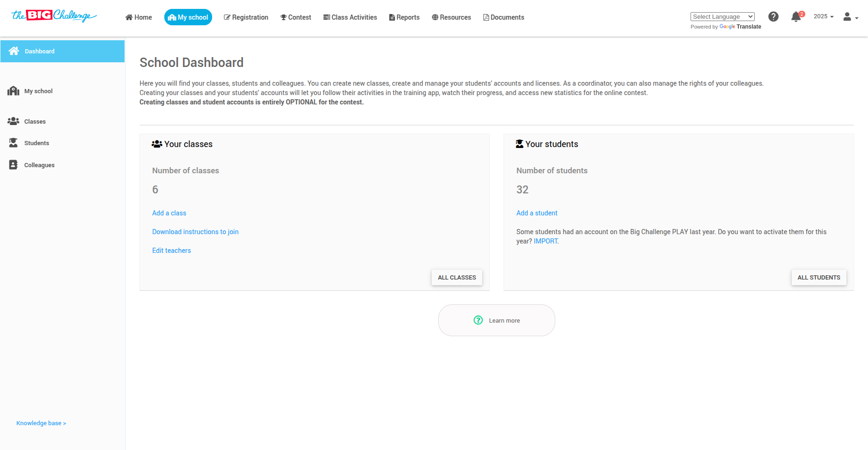Click the My school building icon in sidebar
The height and width of the screenshot is (450, 868).
13,91
